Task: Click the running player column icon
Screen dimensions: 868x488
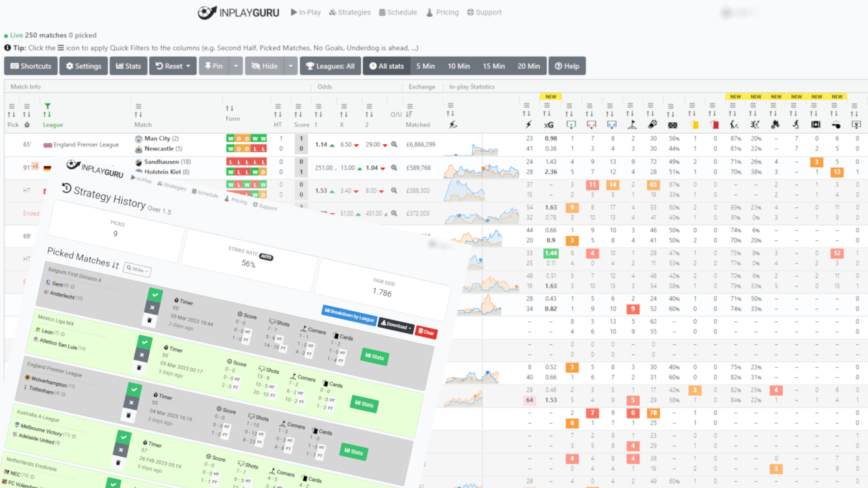Action: click(x=796, y=125)
